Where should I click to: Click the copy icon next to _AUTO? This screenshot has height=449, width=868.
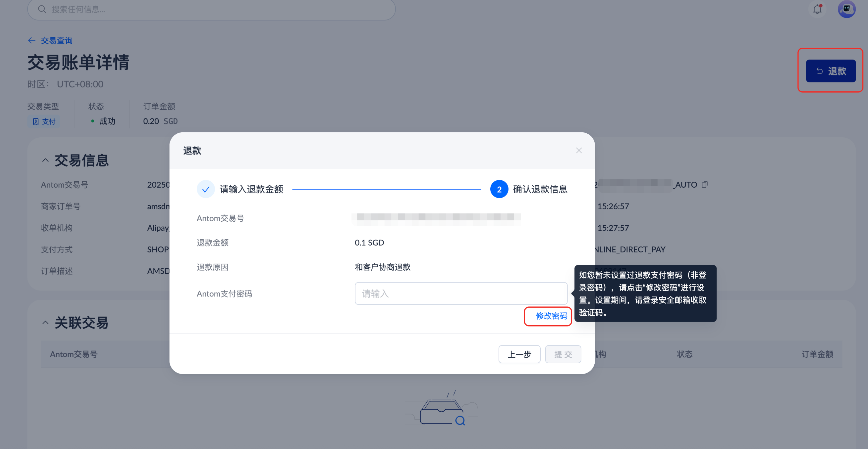pyautogui.click(x=704, y=185)
